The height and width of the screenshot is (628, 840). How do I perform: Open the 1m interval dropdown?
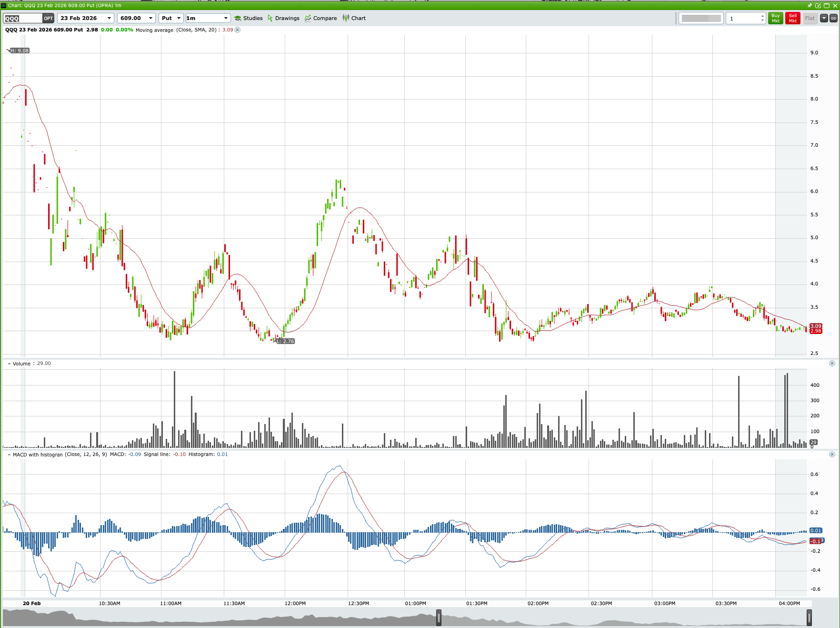(226, 18)
